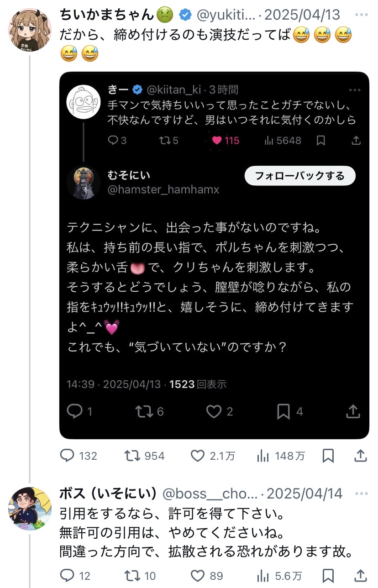Screen dimensions: 378x588
Task: Reply to ボス's comment with 12 replies
Action: [x=68, y=576]
